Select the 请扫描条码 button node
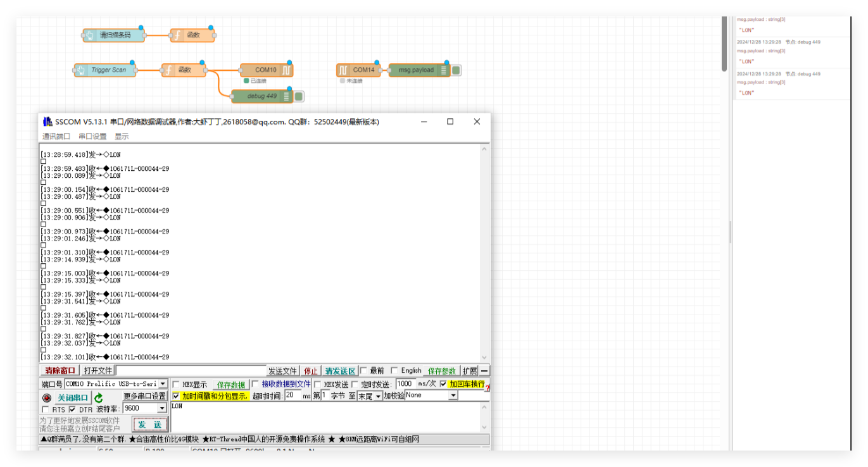The width and height of the screenshot is (868, 467). pyautogui.click(x=113, y=35)
